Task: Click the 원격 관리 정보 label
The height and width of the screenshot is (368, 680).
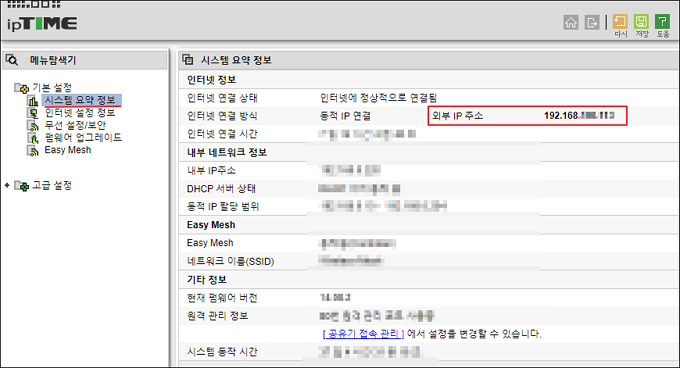Action: pyautogui.click(x=217, y=316)
